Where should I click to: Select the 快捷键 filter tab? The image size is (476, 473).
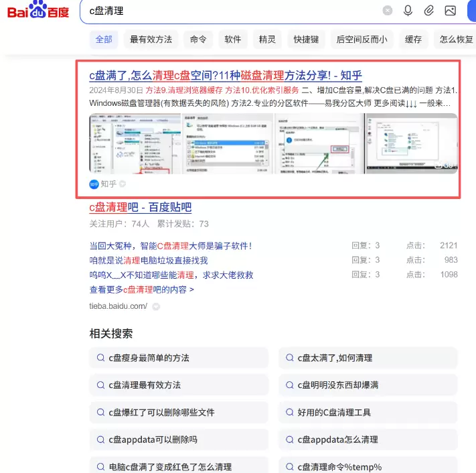click(306, 40)
